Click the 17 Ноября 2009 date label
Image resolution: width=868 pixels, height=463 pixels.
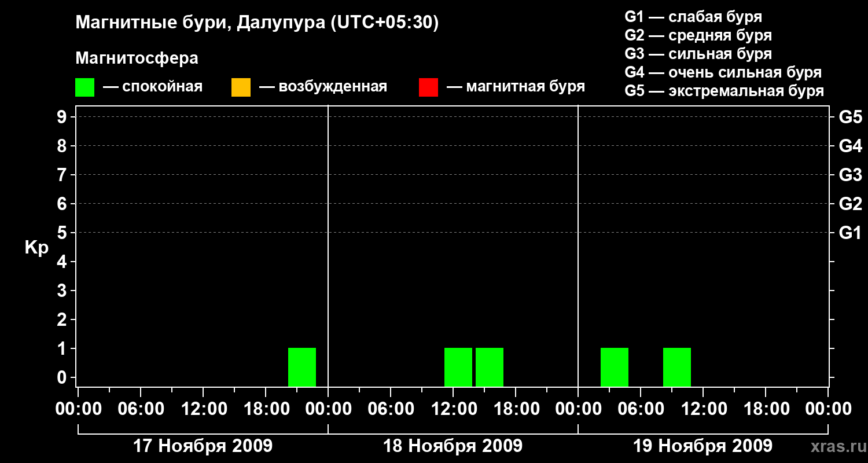[x=203, y=446]
